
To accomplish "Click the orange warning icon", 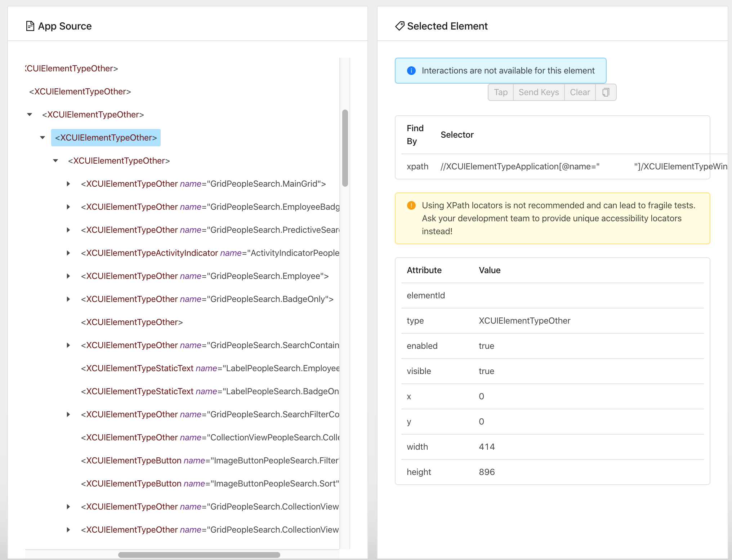I will pos(411,205).
